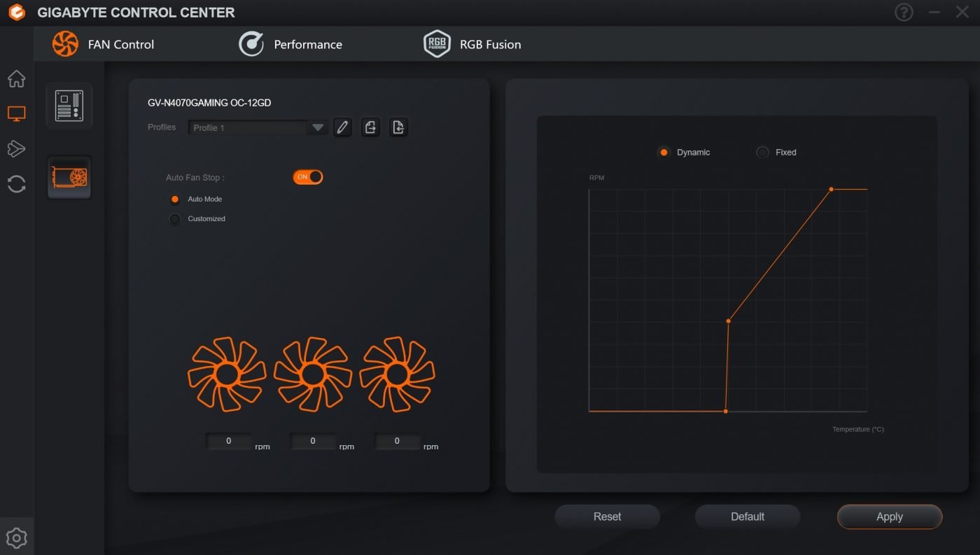Viewport: 980px width, 555px height.
Task: Click the Profile 1 combo box
Action: pyautogui.click(x=258, y=128)
